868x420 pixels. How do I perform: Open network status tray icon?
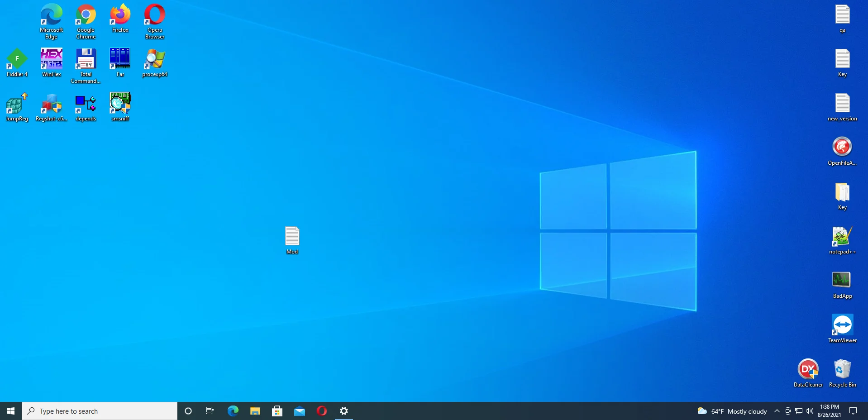(799, 411)
